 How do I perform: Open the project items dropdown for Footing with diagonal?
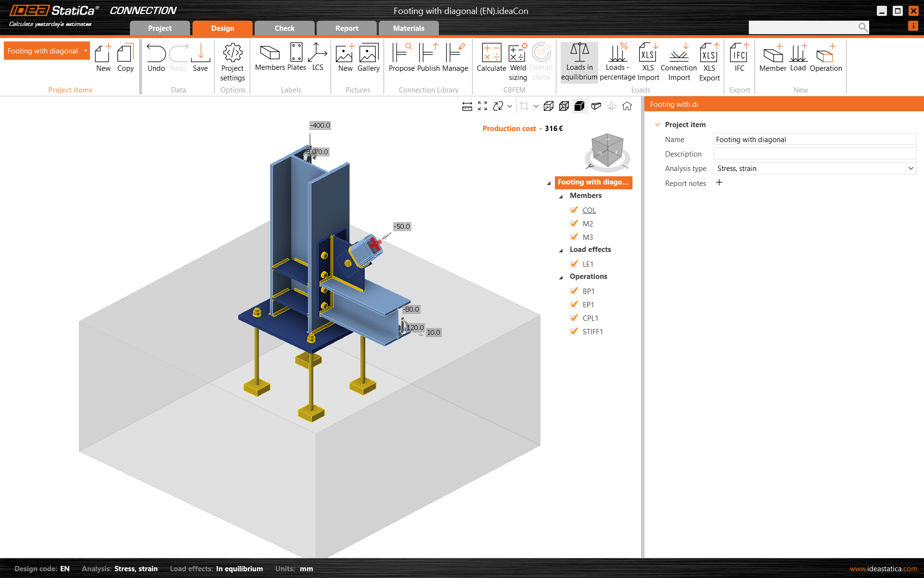85,51
